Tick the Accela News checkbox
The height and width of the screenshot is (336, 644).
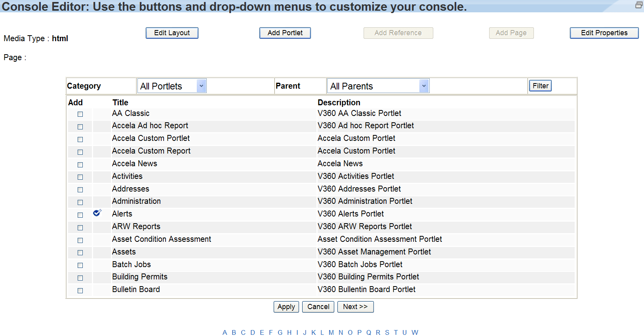click(x=80, y=165)
